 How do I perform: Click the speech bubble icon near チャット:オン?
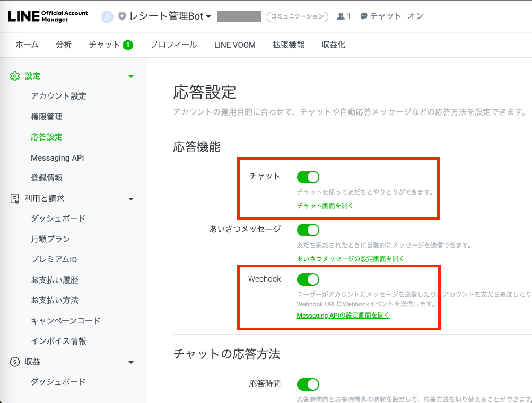(365, 16)
